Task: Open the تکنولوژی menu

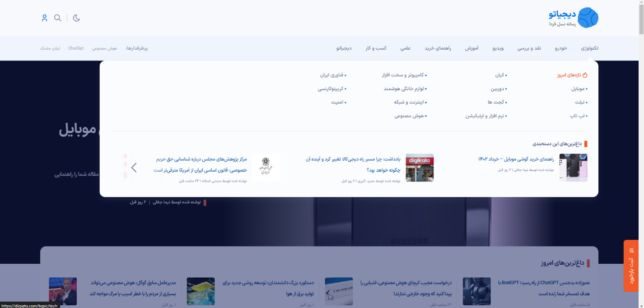Action: (589, 48)
